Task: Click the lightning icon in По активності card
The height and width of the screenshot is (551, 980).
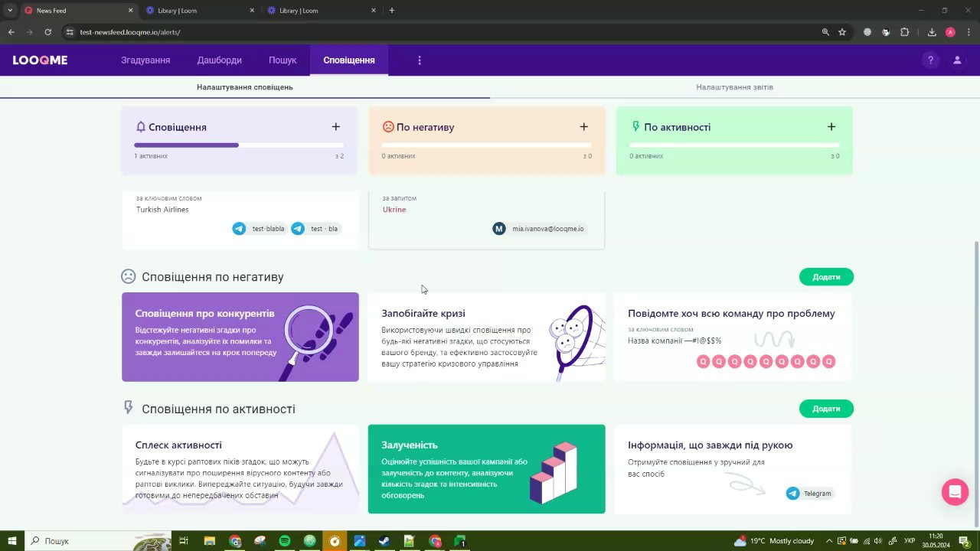Action: pos(635,126)
